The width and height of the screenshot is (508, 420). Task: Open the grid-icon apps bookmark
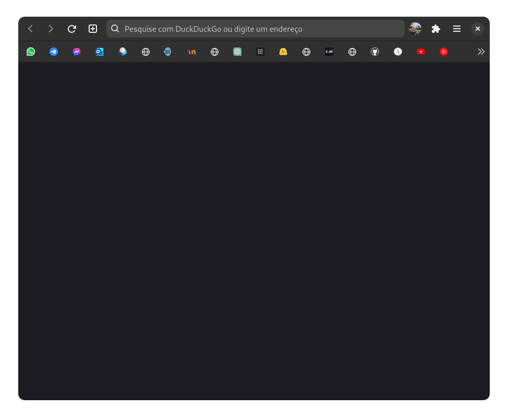pyautogui.click(x=260, y=52)
